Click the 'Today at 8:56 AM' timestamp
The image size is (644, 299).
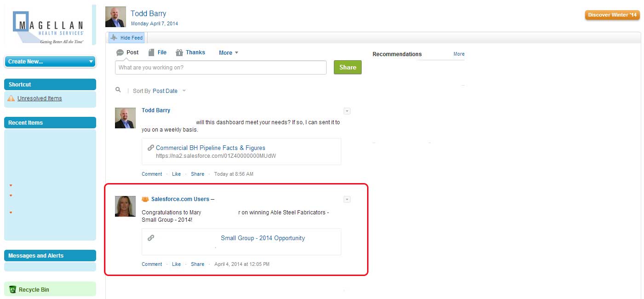point(234,174)
